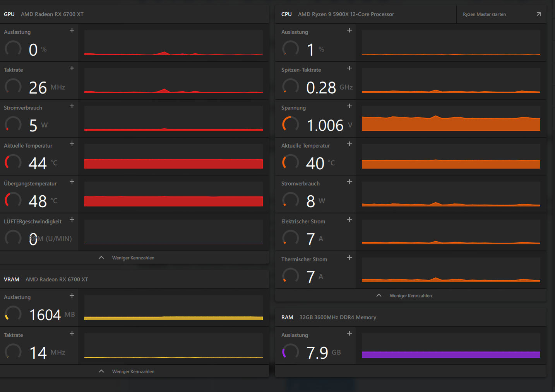555x392 pixels.
Task: Click plus icon for CPU Aktuelle Temperatur
Action: (x=349, y=144)
